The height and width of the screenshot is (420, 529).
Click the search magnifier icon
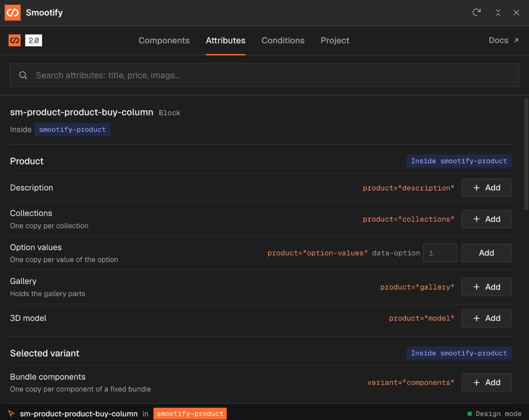[24, 76]
